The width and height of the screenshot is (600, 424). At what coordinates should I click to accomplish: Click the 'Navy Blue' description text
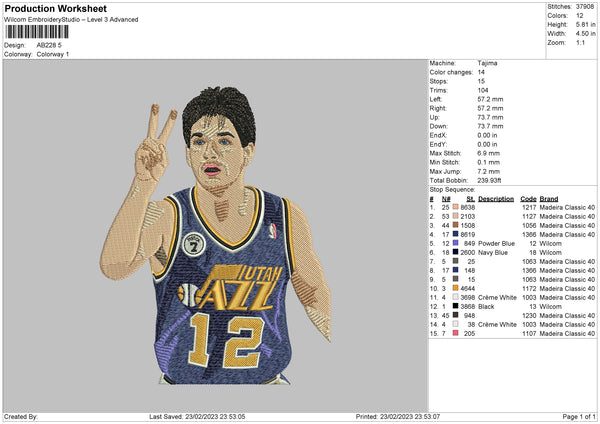pyautogui.click(x=493, y=253)
